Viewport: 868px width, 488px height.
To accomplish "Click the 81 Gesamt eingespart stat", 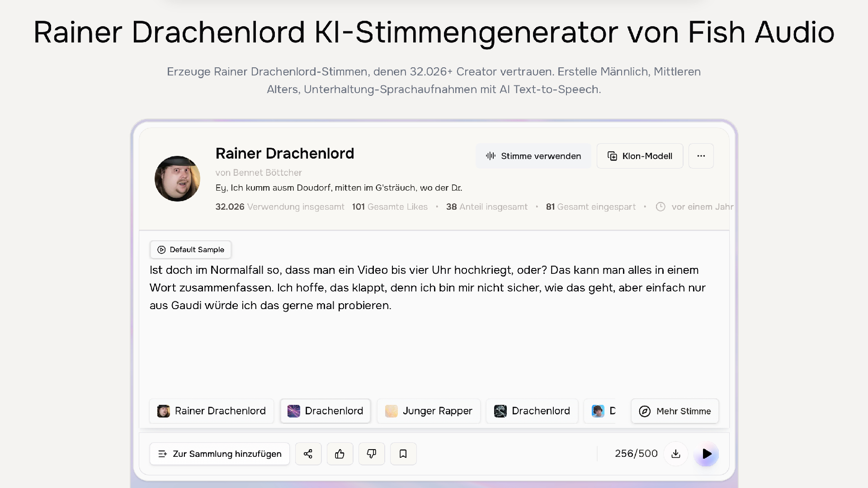I will pos(591,206).
